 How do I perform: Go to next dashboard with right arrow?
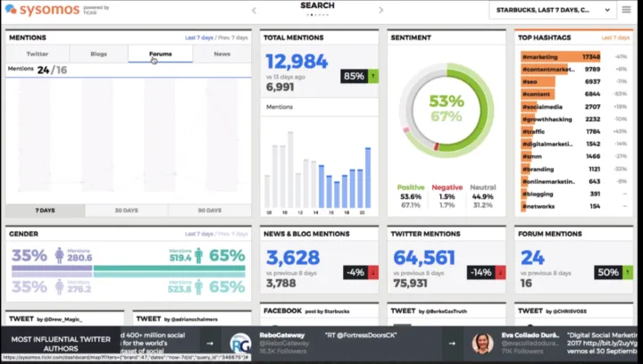tap(381, 11)
